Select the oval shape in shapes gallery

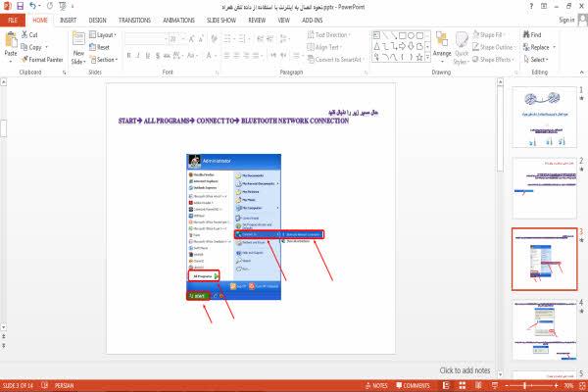point(411,35)
